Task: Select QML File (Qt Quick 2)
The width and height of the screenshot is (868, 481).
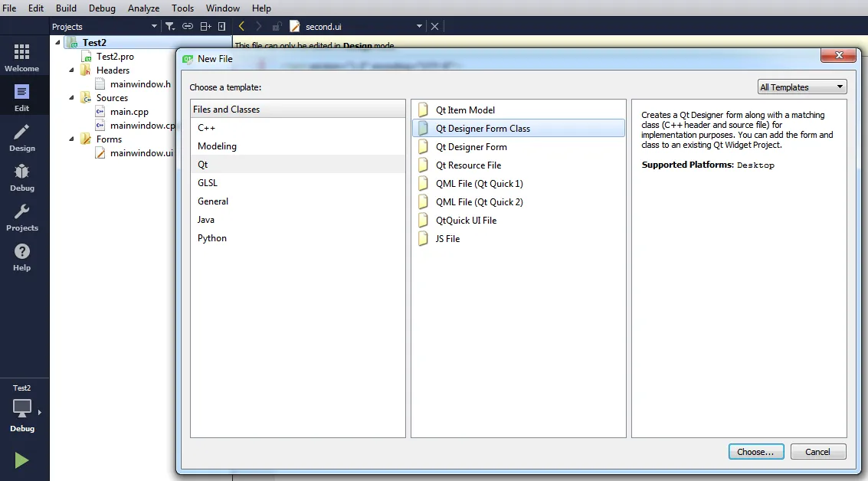Action: (x=518, y=201)
